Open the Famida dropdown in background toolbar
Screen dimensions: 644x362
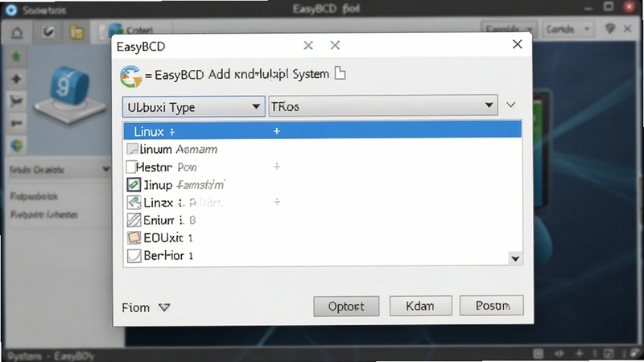(x=509, y=29)
